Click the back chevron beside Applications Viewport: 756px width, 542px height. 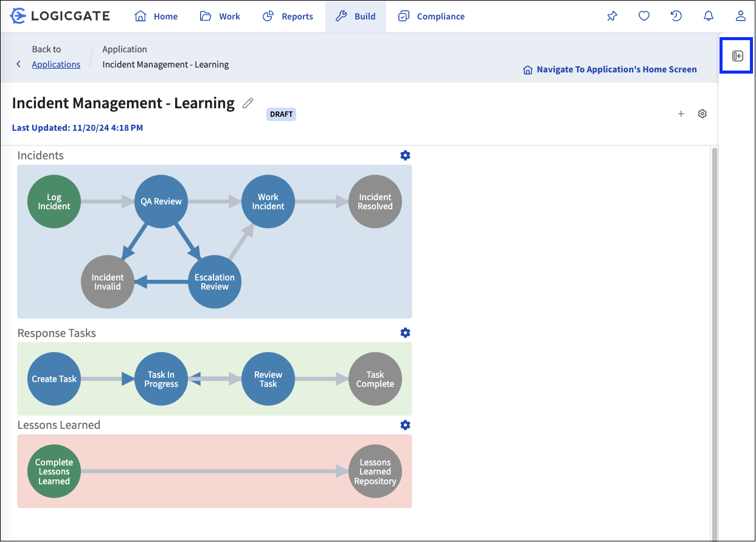point(18,64)
